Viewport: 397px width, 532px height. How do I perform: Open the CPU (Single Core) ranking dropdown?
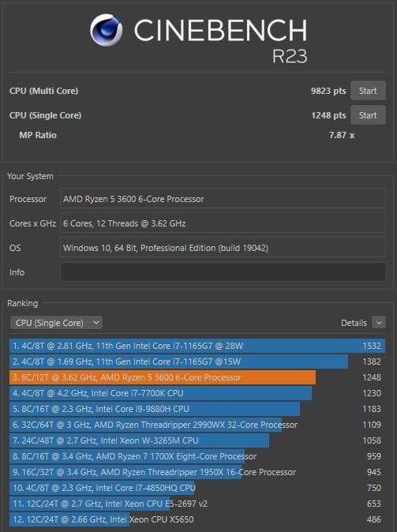point(56,323)
